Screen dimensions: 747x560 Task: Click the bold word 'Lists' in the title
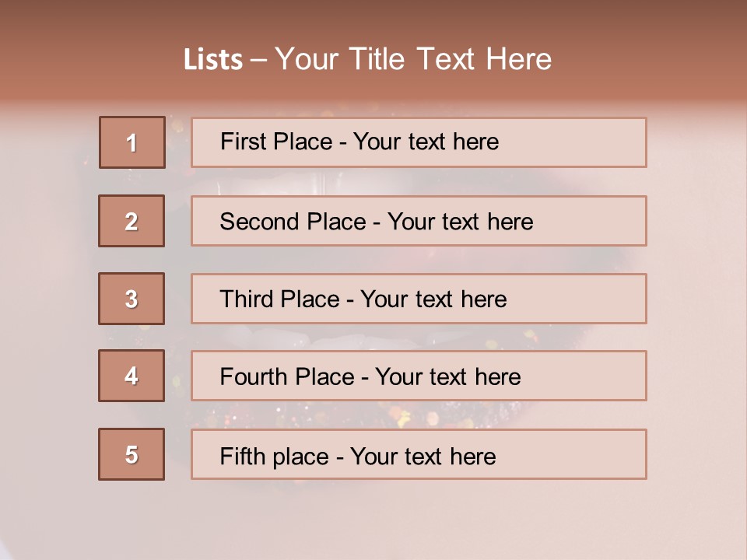coord(213,59)
